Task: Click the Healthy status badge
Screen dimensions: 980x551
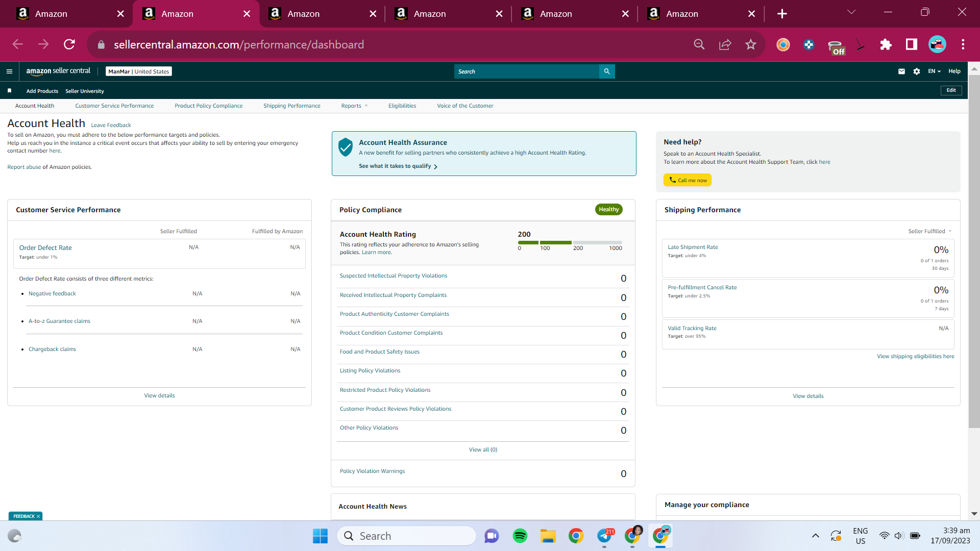Action: coord(608,210)
